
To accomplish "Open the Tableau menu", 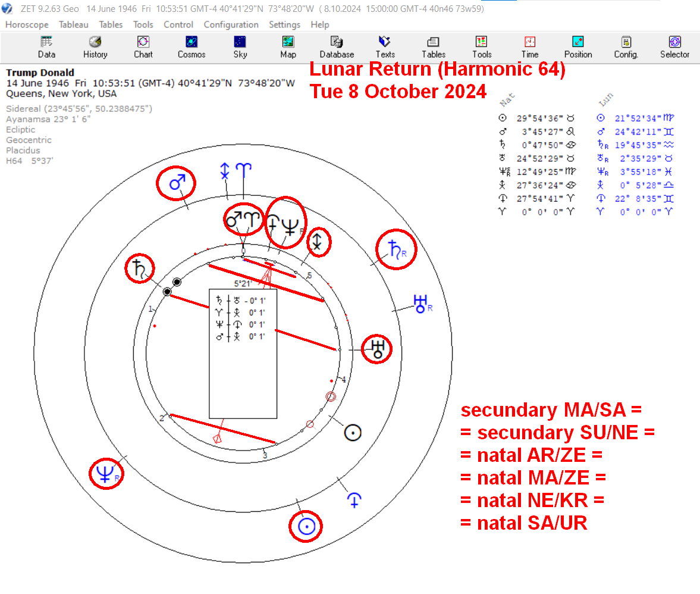I will [x=74, y=24].
